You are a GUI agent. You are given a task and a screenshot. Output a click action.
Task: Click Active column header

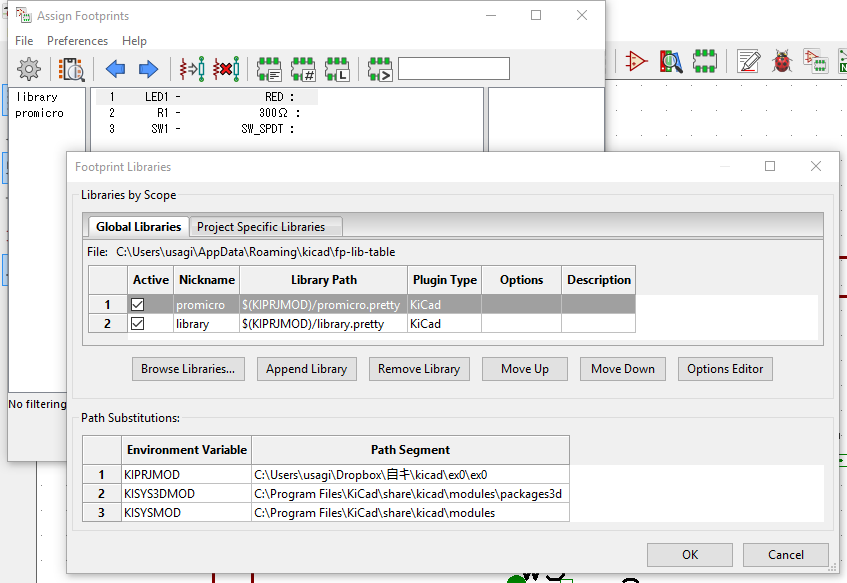(151, 280)
